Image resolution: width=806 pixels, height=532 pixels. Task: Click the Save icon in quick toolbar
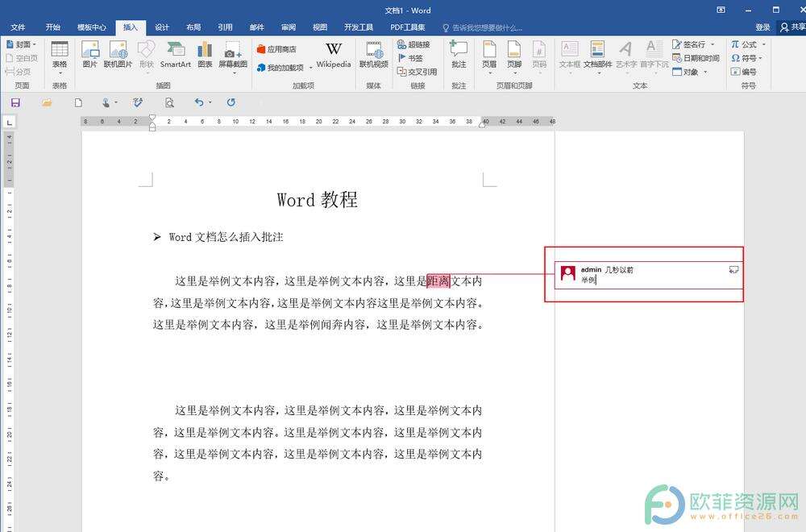[15, 103]
